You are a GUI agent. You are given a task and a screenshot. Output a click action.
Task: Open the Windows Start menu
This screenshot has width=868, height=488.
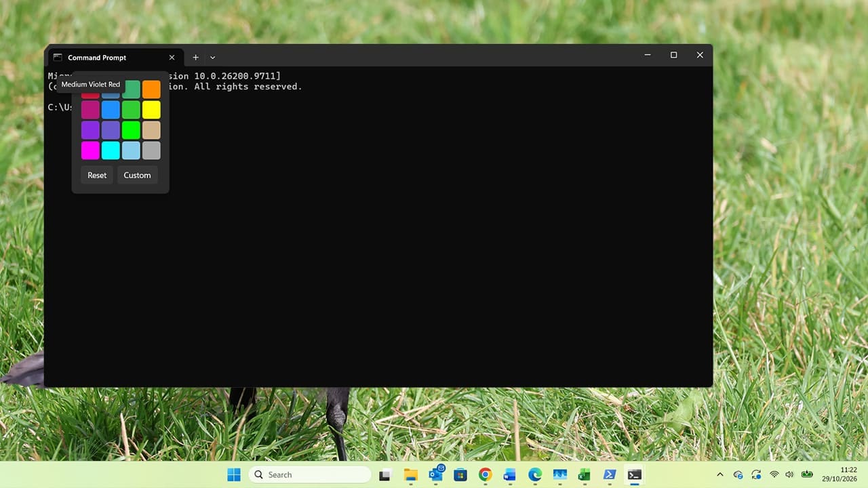click(234, 474)
